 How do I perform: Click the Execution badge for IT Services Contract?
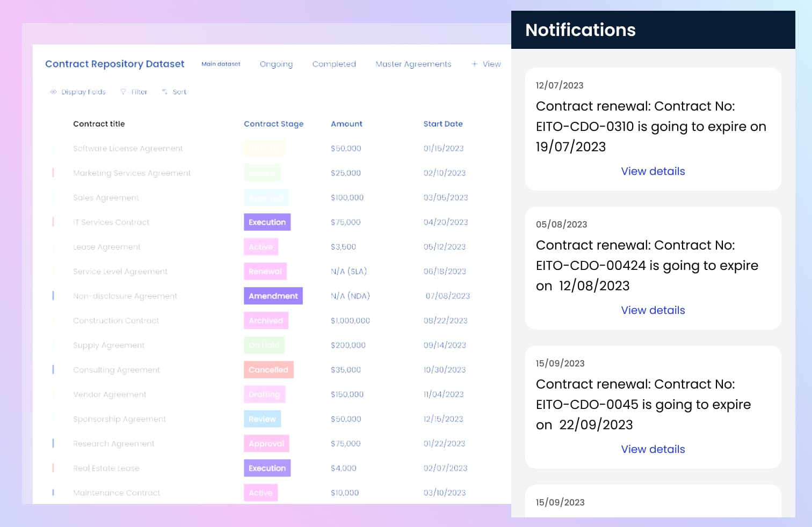coord(267,222)
